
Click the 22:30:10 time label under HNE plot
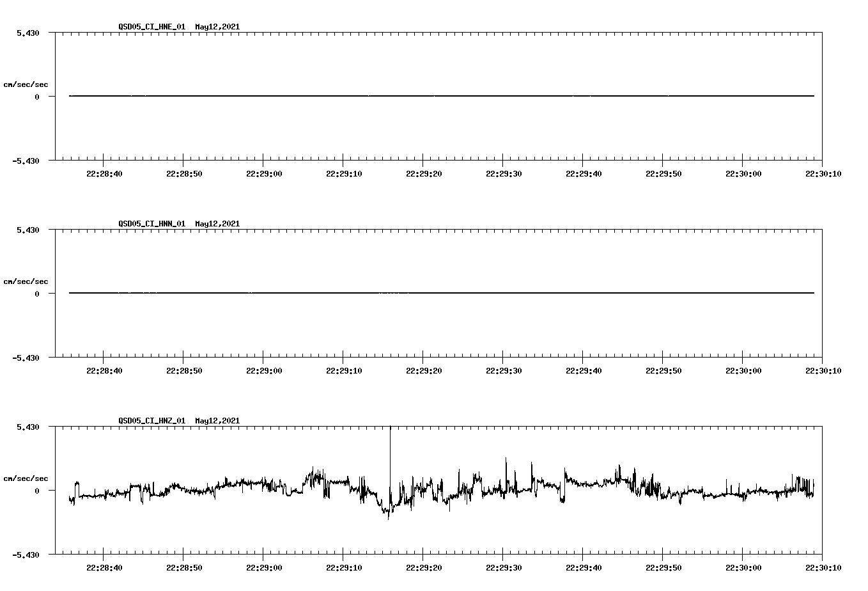click(x=823, y=173)
